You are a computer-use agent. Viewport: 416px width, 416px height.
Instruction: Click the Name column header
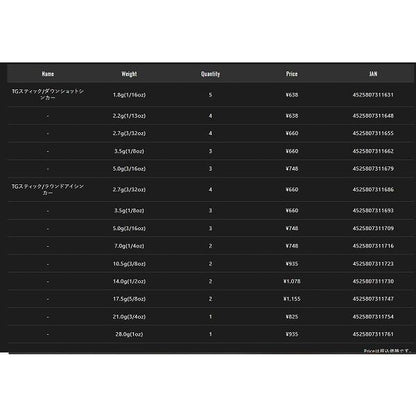point(48,74)
